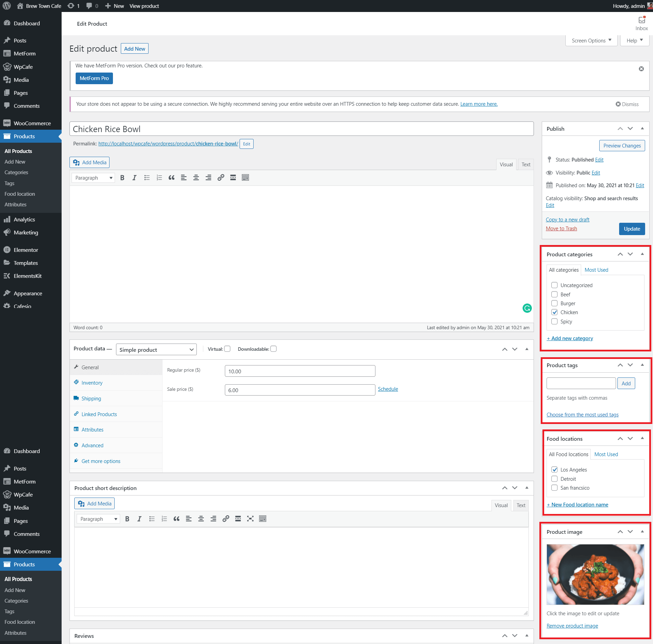The height and width of the screenshot is (644, 653).
Task: Click the Update button
Action: [631, 229]
